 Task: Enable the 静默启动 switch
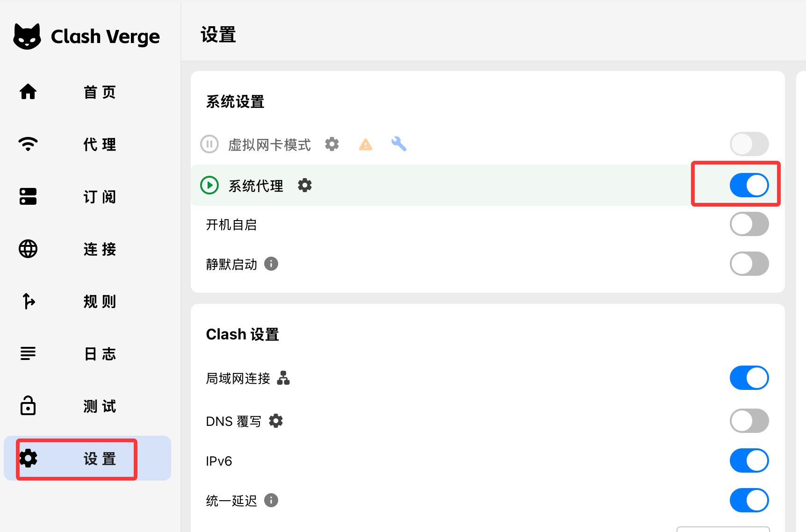(749, 264)
